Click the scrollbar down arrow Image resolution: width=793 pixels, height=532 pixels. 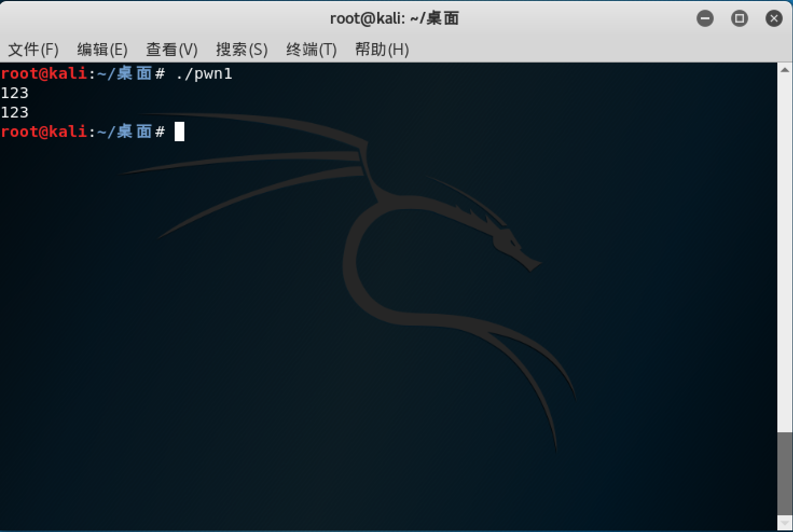[785, 522]
